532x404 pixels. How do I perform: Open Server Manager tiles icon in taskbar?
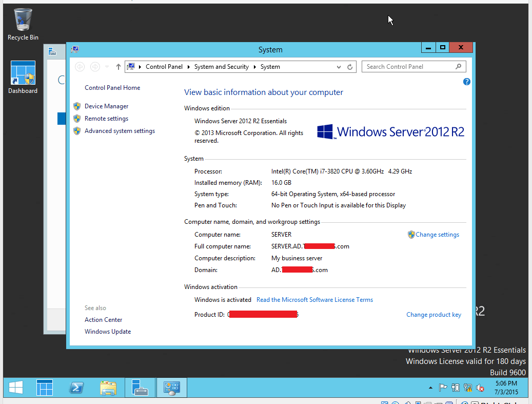point(45,388)
